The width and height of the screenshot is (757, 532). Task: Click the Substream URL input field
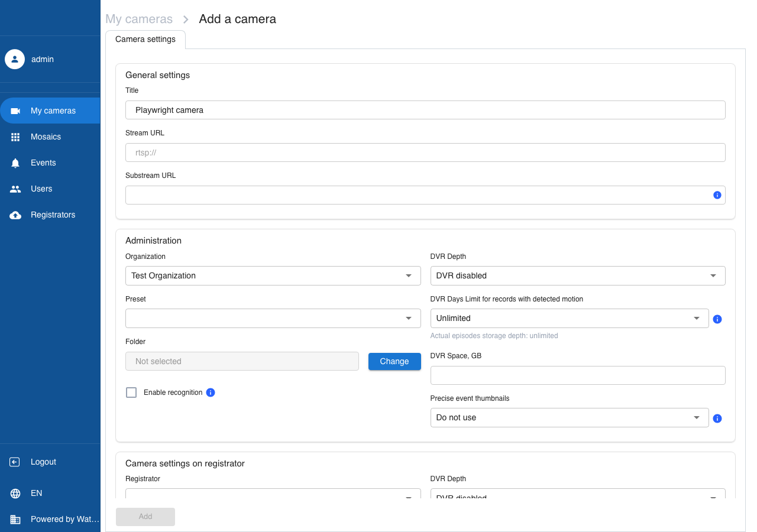(x=425, y=195)
